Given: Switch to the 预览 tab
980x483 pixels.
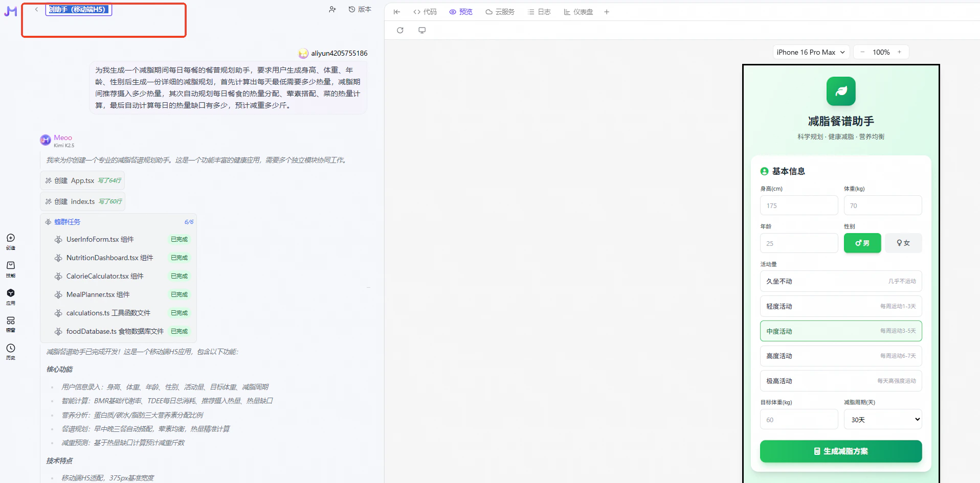Looking at the screenshot, I should [461, 12].
